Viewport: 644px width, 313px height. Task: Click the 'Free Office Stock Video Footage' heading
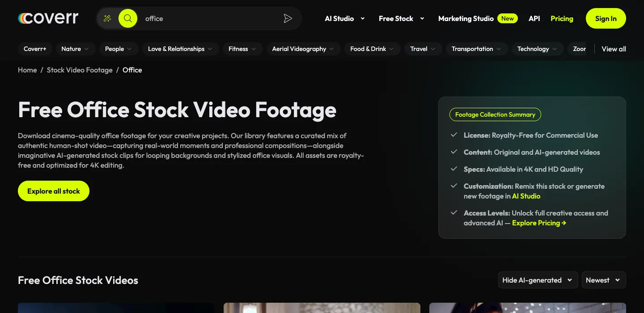coord(177,110)
